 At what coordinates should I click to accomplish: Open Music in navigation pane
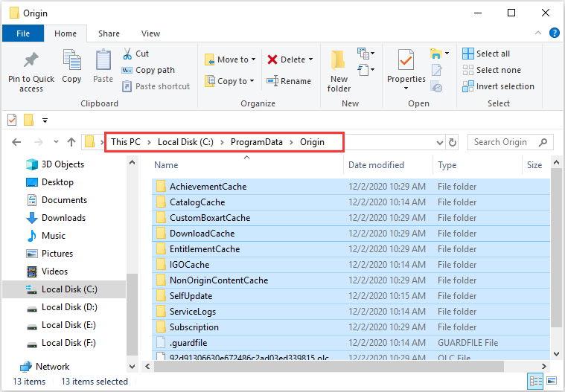[45, 236]
